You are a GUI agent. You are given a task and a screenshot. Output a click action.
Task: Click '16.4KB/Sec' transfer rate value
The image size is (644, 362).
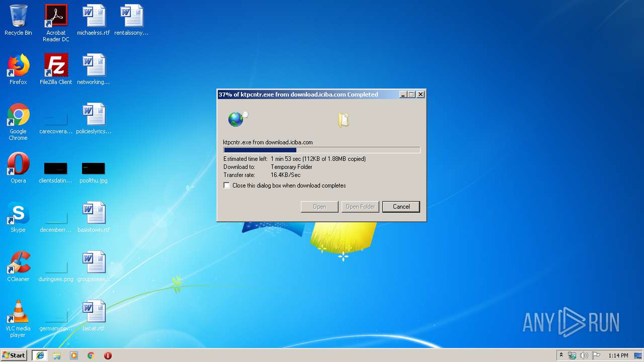285,175
